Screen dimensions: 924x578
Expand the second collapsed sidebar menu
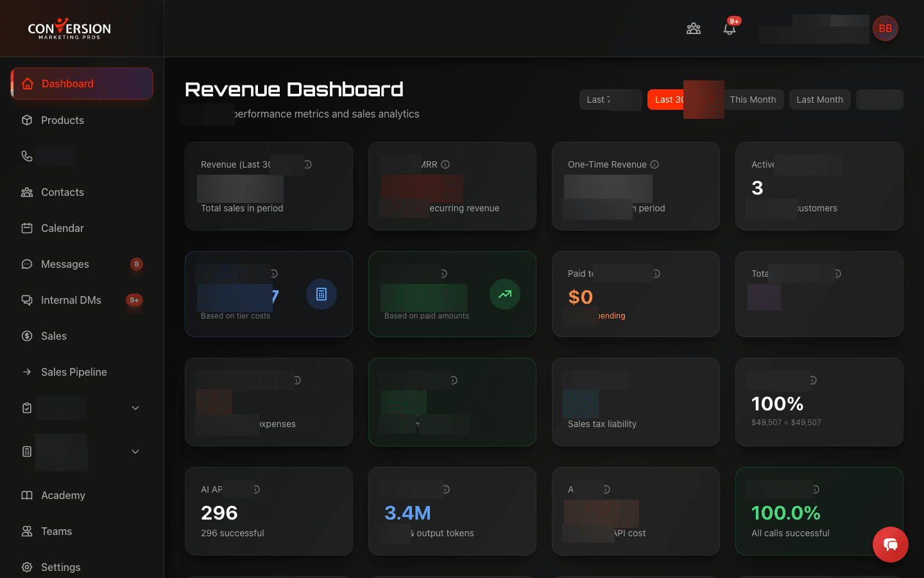pyautogui.click(x=135, y=451)
